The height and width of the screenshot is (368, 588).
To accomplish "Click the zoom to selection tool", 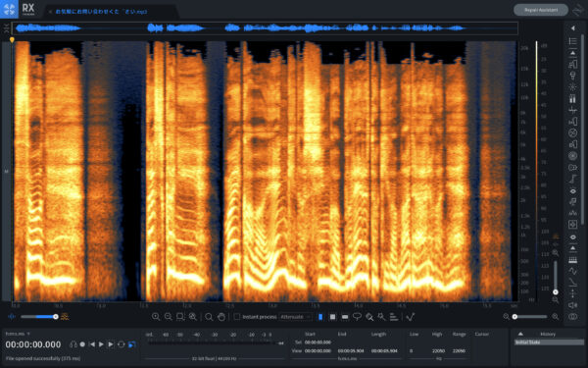I will tap(180, 317).
